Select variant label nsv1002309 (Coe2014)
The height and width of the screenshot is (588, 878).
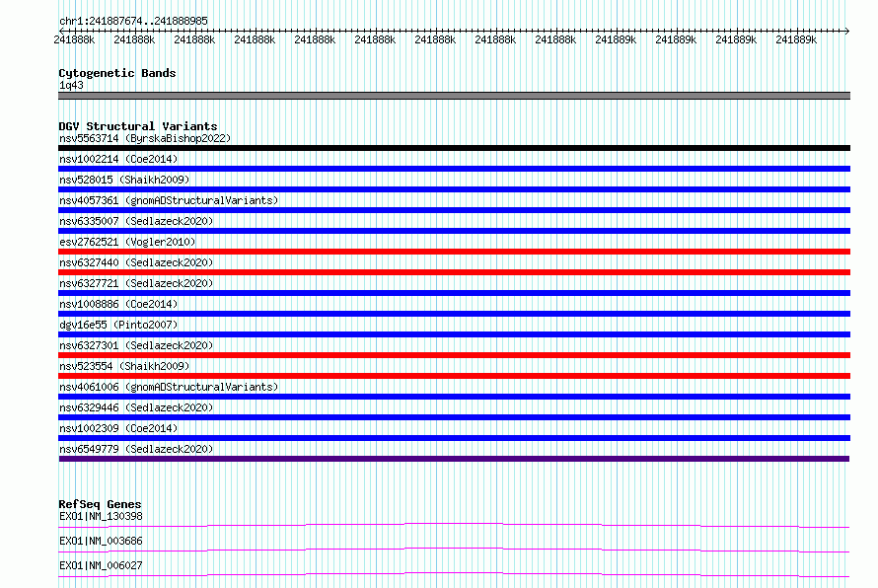(118, 428)
